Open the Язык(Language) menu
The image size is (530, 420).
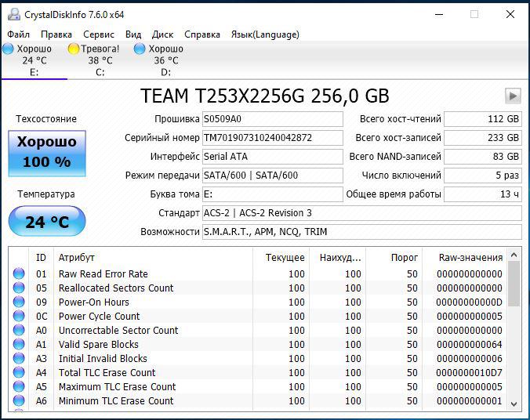(x=264, y=34)
